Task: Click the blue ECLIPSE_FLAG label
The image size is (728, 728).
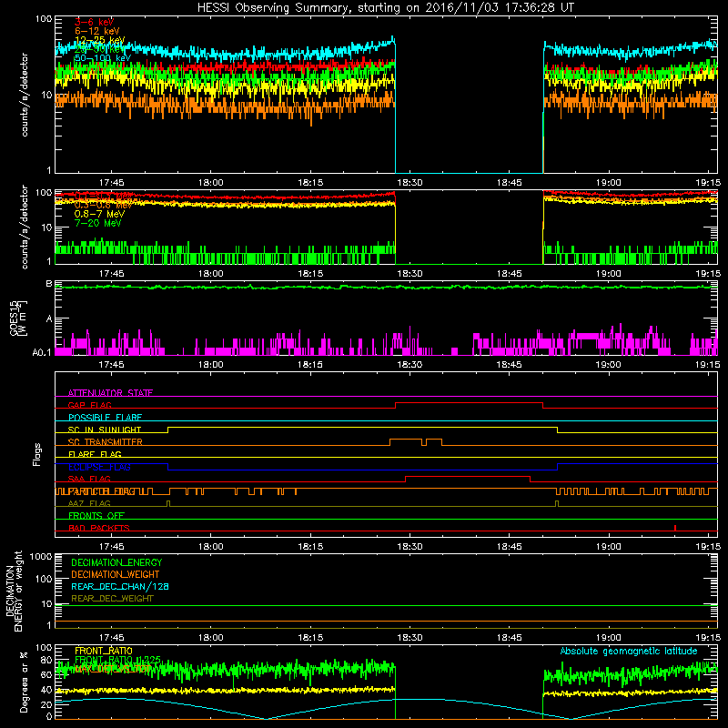Action: click(99, 467)
